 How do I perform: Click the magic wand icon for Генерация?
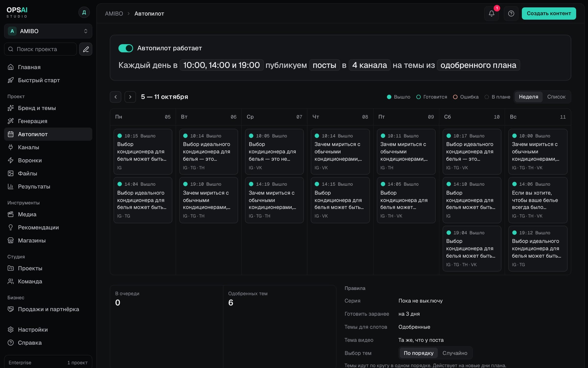tap(11, 121)
